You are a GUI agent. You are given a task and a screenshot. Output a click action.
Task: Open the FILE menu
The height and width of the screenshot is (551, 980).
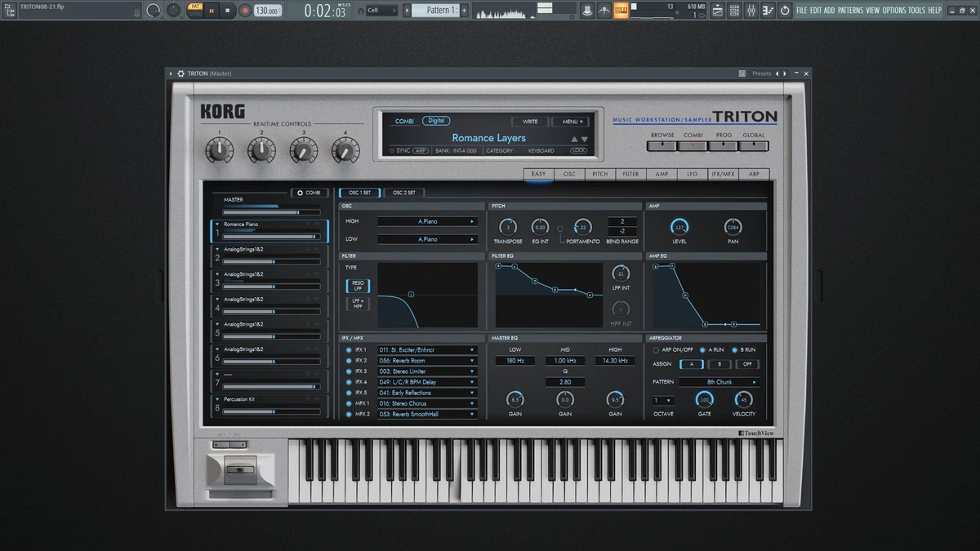pos(802,11)
